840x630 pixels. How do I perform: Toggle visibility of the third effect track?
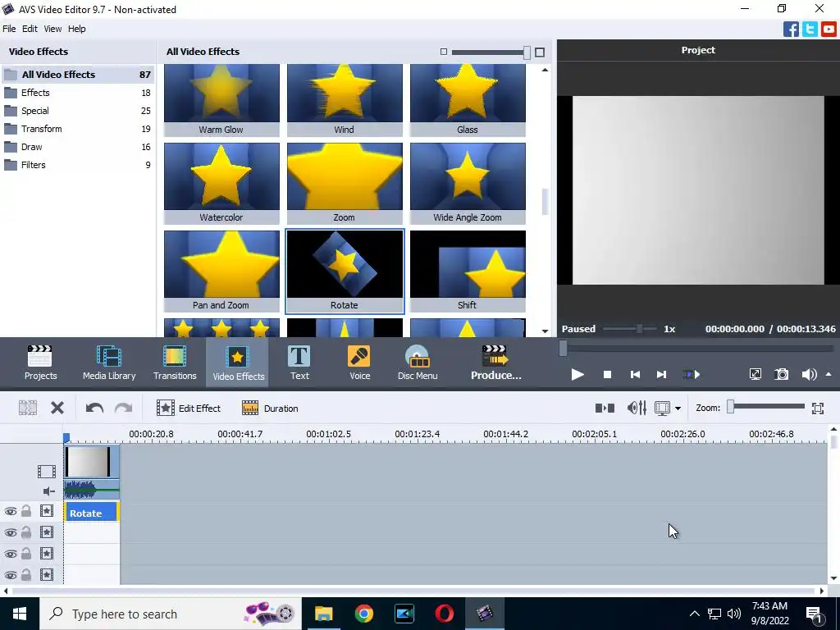point(10,554)
